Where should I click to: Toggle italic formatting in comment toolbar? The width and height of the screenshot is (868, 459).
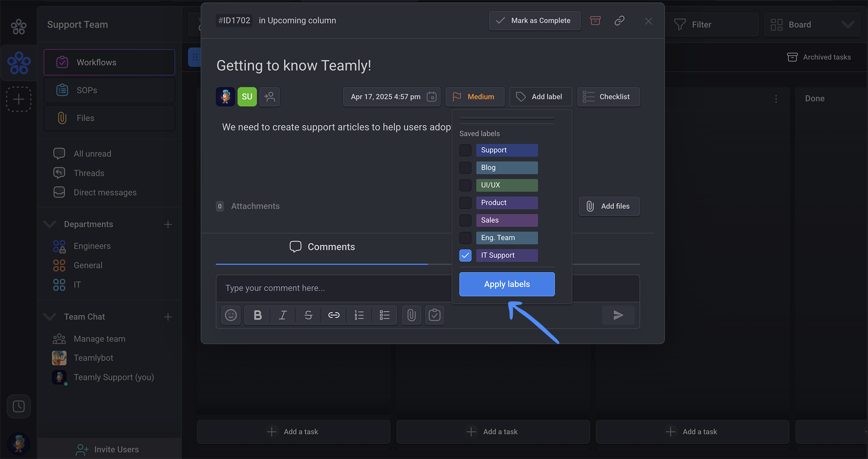coord(283,315)
